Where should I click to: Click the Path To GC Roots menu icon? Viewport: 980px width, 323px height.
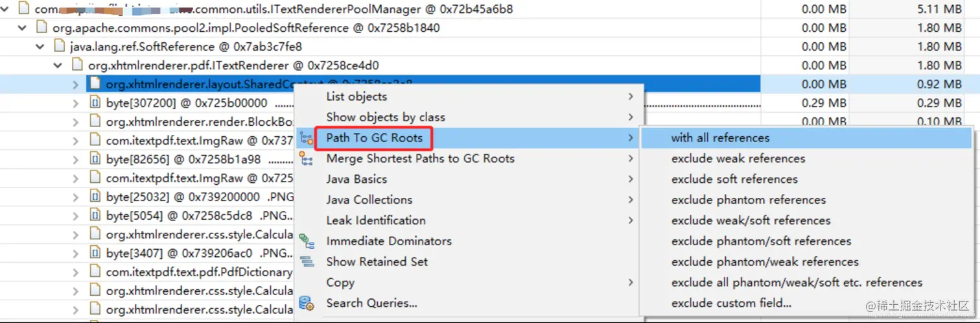click(306, 138)
